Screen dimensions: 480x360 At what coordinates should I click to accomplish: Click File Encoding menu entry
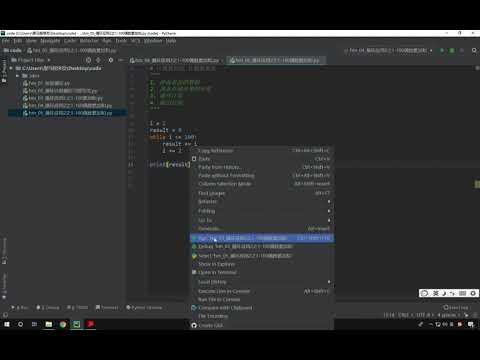click(x=262, y=316)
